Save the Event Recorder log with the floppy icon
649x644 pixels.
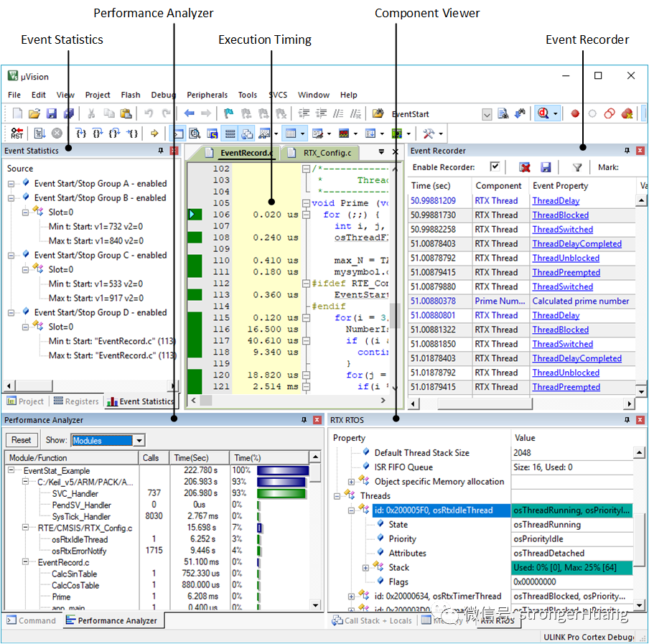click(546, 167)
